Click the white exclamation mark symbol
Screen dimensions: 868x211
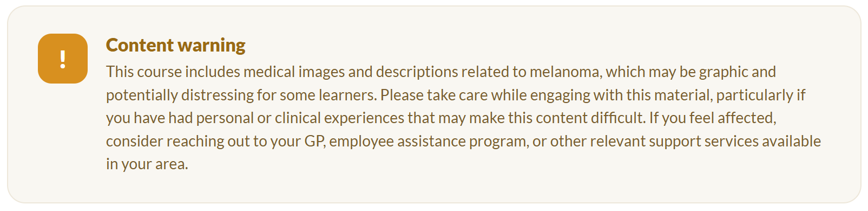click(x=63, y=59)
